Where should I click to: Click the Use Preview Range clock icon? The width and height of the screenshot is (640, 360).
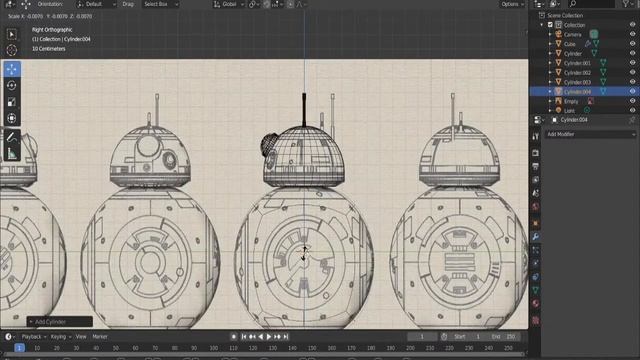[444, 337]
